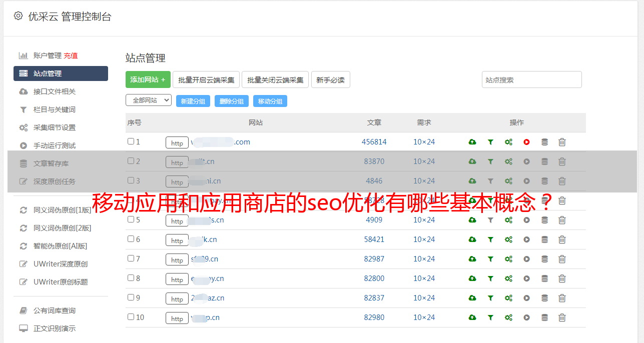Click the cloud upload icon in row 1
This screenshot has height=343, width=644.
pos(472,142)
